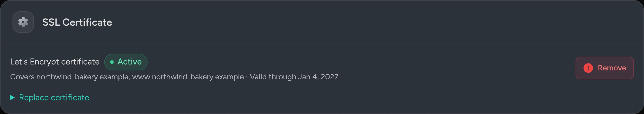This screenshot has height=114, width=644.
Task: Click the red exclamation warning icon
Action: pyautogui.click(x=588, y=68)
